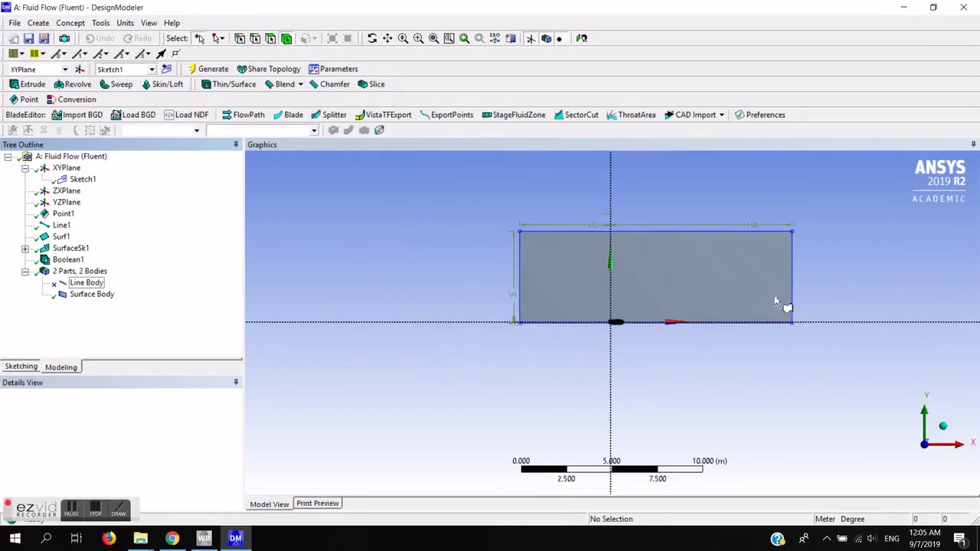
Task: Click the Load NDF button
Action: click(x=186, y=115)
